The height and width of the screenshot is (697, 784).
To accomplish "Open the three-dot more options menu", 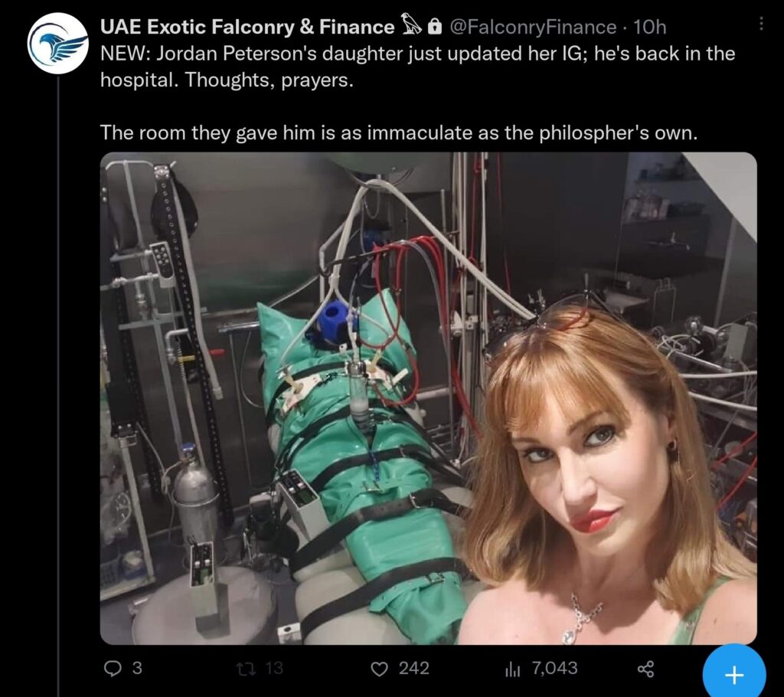I will [761, 24].
